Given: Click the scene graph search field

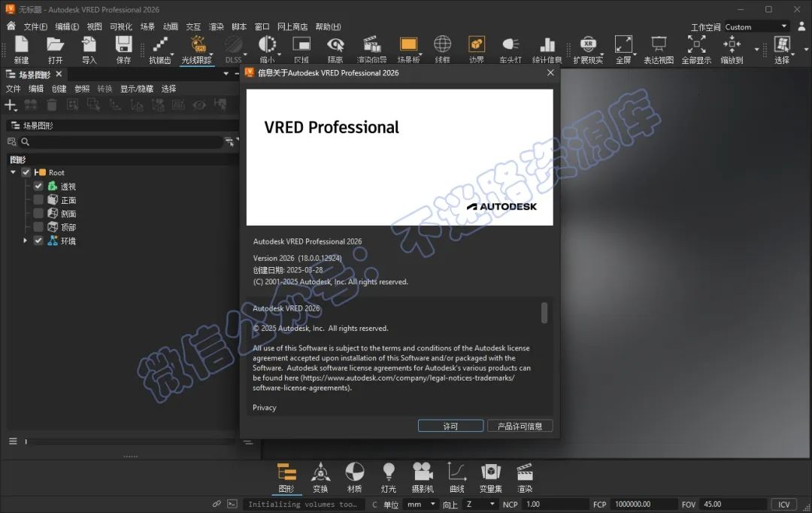Looking at the screenshot, I should 120,141.
